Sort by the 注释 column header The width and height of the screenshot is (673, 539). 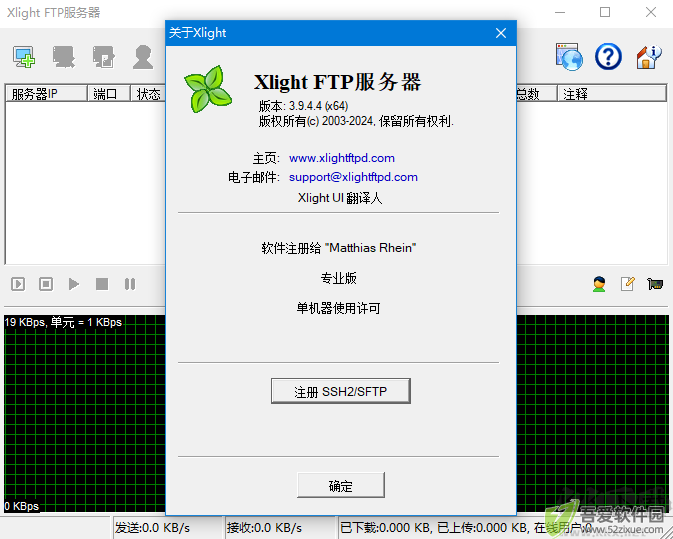tap(612, 94)
